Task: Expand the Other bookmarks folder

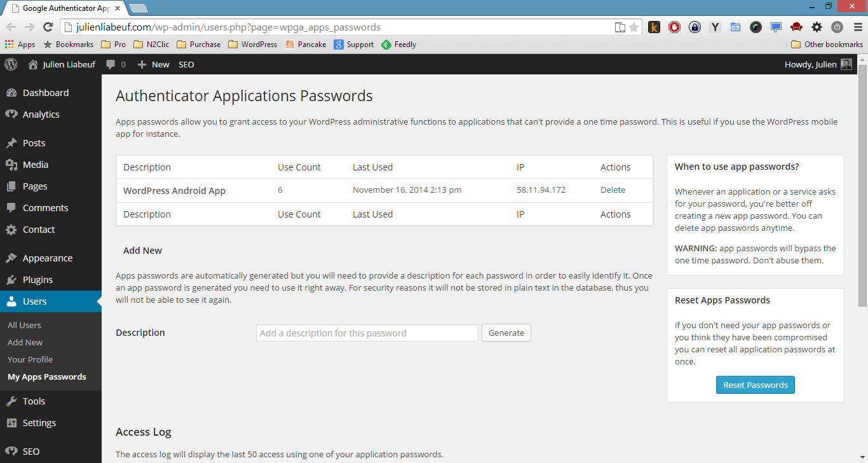Action: coord(827,44)
